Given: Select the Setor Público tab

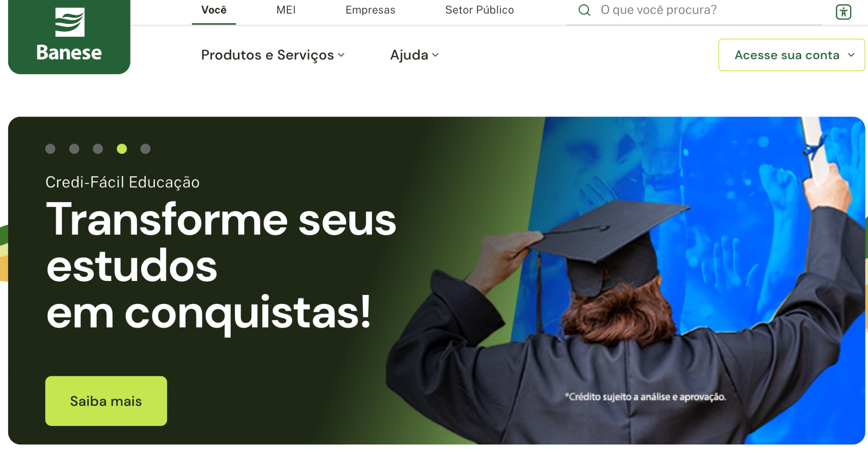Looking at the screenshot, I should (479, 10).
